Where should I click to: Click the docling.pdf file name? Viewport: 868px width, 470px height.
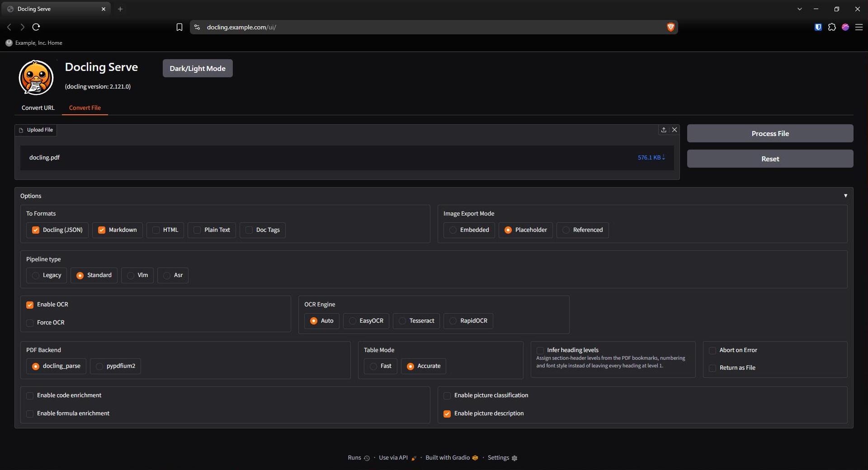click(44, 157)
